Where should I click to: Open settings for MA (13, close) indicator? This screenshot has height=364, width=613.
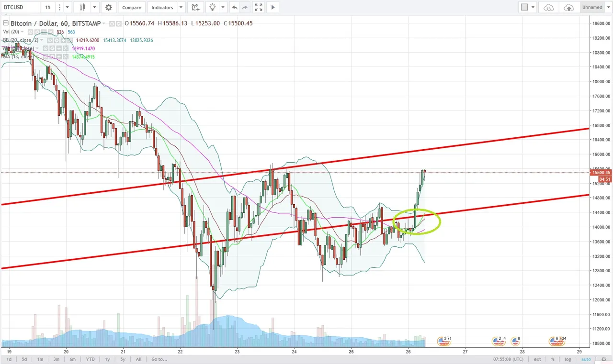pyautogui.click(x=52, y=56)
